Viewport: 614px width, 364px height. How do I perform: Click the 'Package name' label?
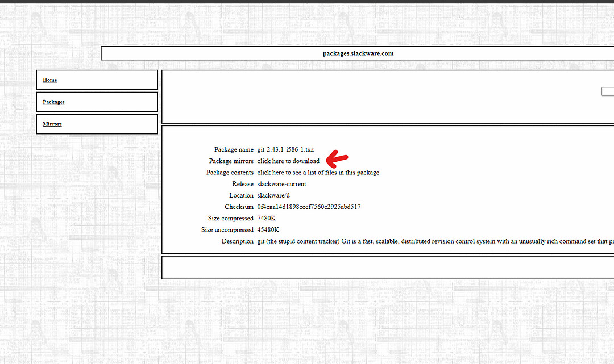[x=234, y=150]
